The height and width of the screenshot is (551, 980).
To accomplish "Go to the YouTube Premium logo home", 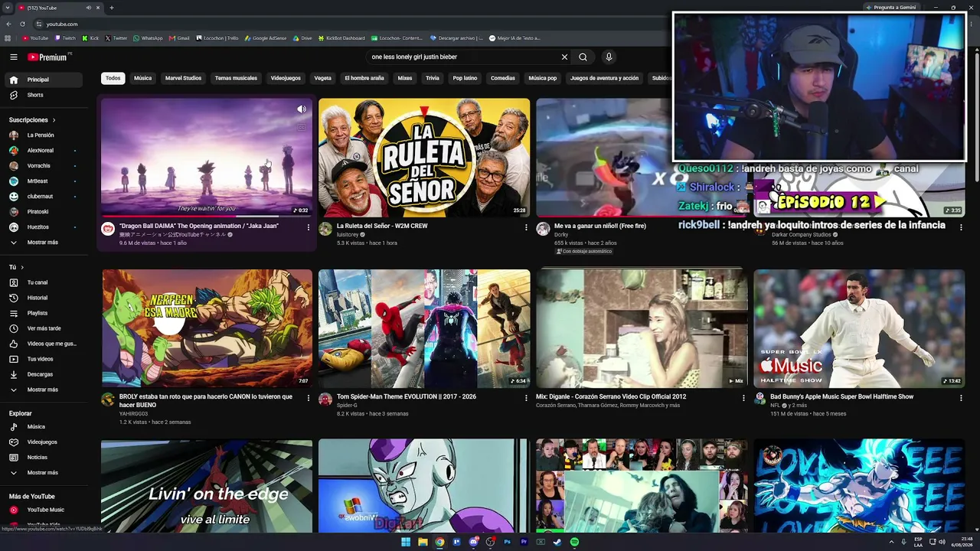I will tap(48, 57).
